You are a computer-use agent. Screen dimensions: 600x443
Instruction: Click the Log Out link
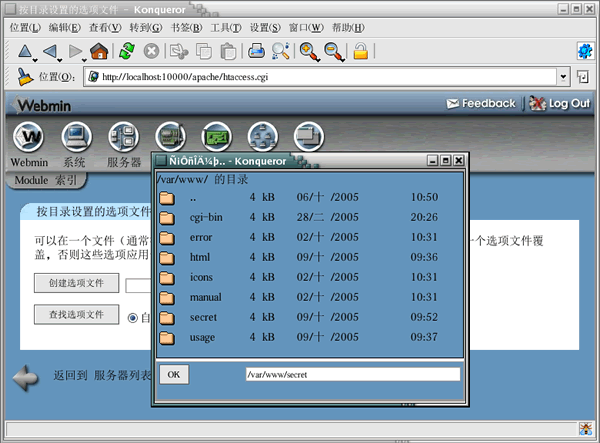tap(559, 103)
